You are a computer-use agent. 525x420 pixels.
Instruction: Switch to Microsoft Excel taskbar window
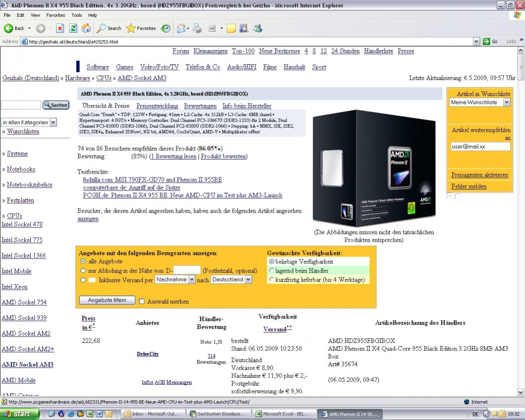click(284, 414)
